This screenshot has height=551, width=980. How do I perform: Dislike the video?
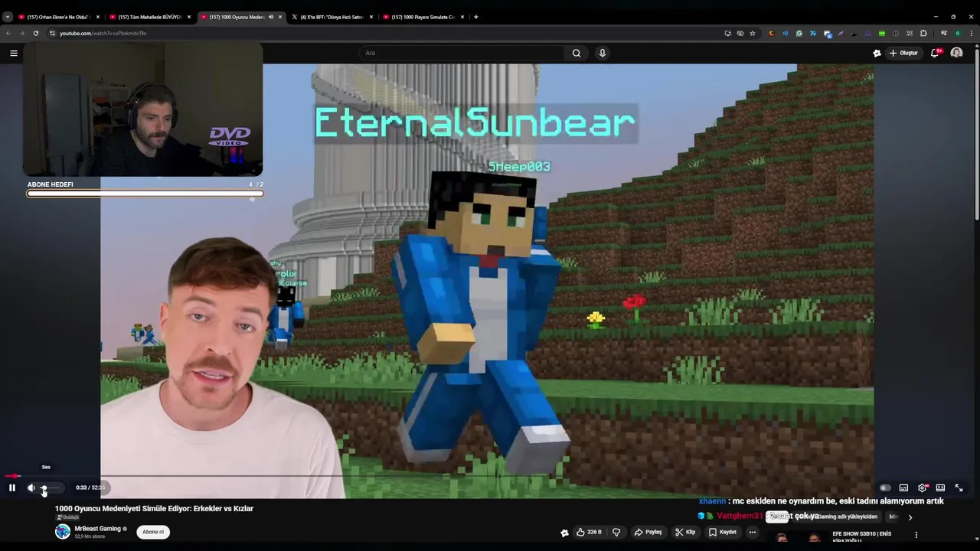point(616,532)
